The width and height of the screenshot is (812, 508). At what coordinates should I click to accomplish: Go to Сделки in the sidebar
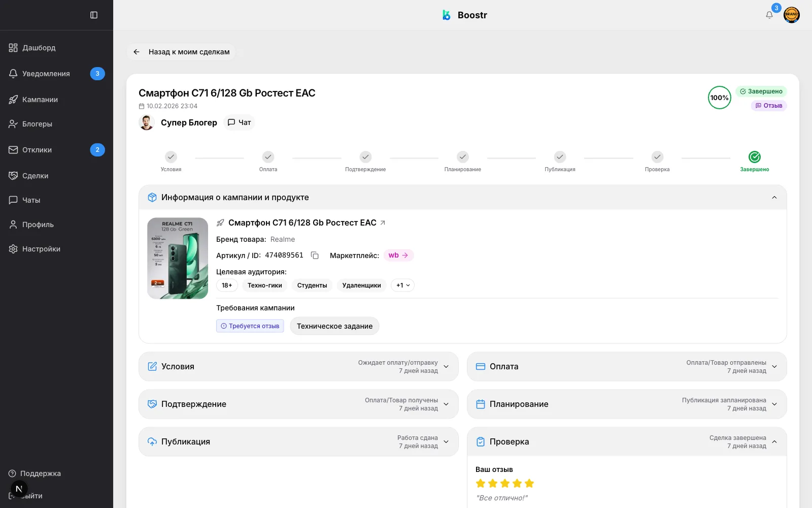tap(35, 176)
